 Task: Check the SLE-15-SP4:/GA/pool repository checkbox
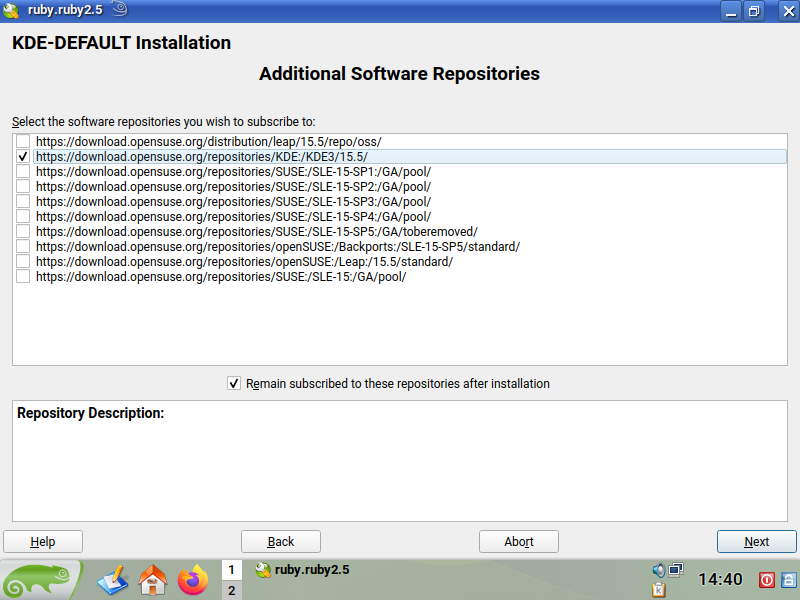23,216
